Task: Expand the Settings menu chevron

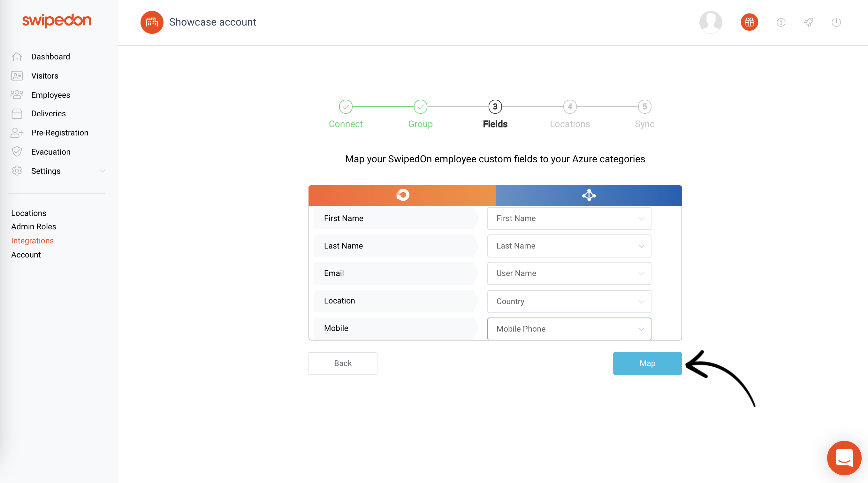Action: coord(103,171)
